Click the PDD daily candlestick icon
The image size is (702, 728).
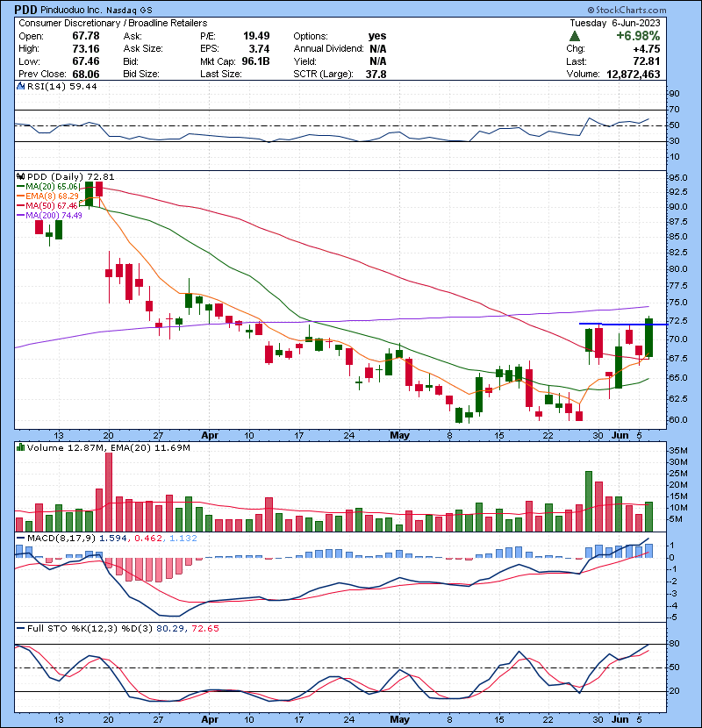pyautogui.click(x=20, y=176)
